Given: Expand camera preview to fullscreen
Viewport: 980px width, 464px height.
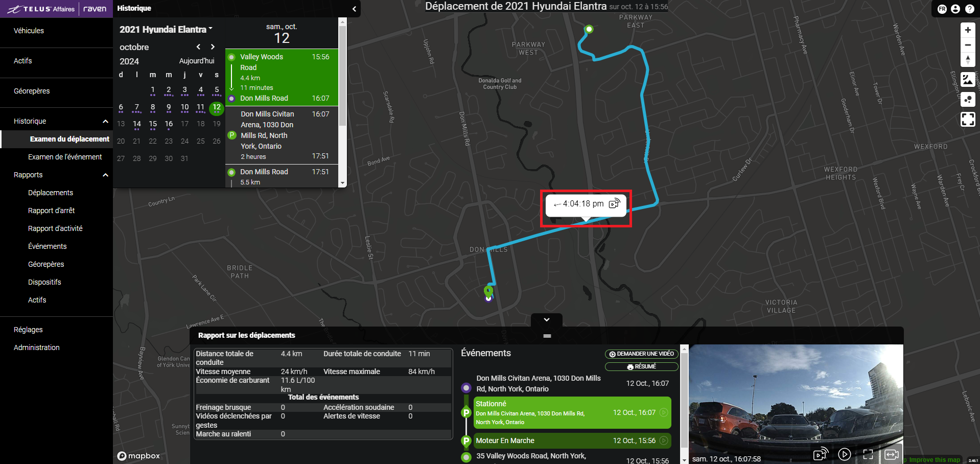Looking at the screenshot, I should point(868,454).
